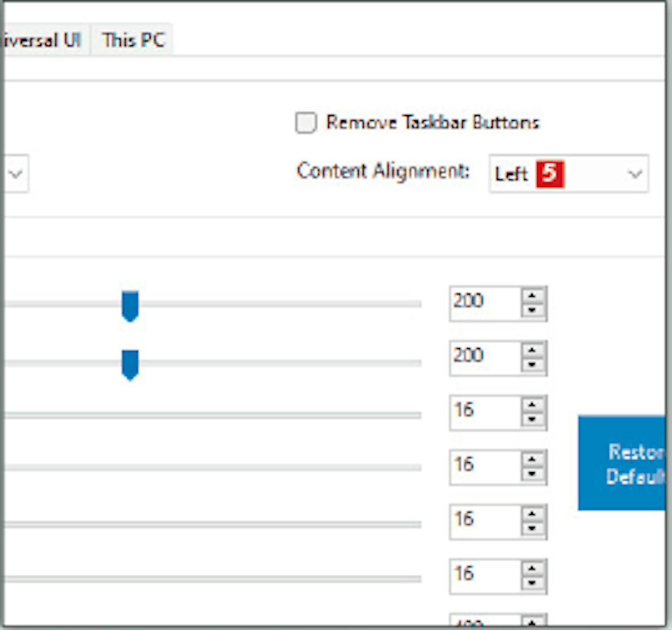This screenshot has height=630, width=672.
Task: Expand the partially visible dropdown at left edge
Action: (16, 174)
